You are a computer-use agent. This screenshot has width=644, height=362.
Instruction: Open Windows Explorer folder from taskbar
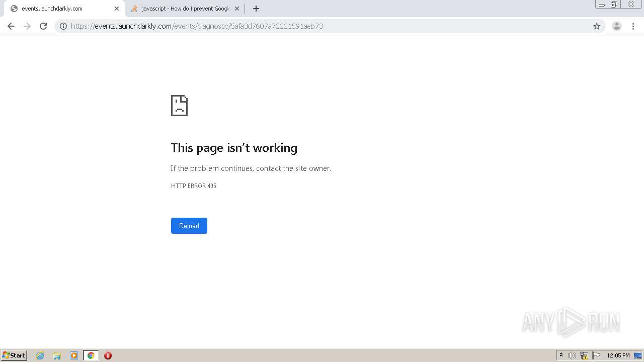tap(57, 355)
